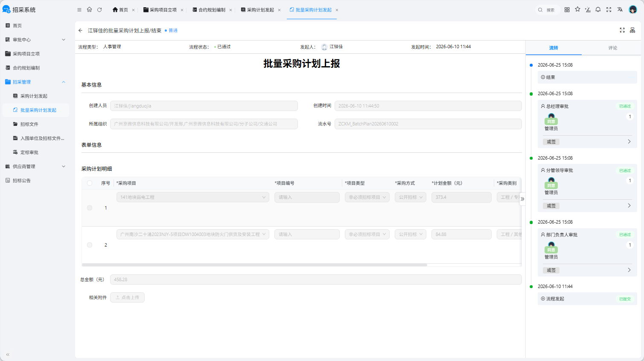
Task: Open the notification bell icon
Action: pyautogui.click(x=598, y=9)
